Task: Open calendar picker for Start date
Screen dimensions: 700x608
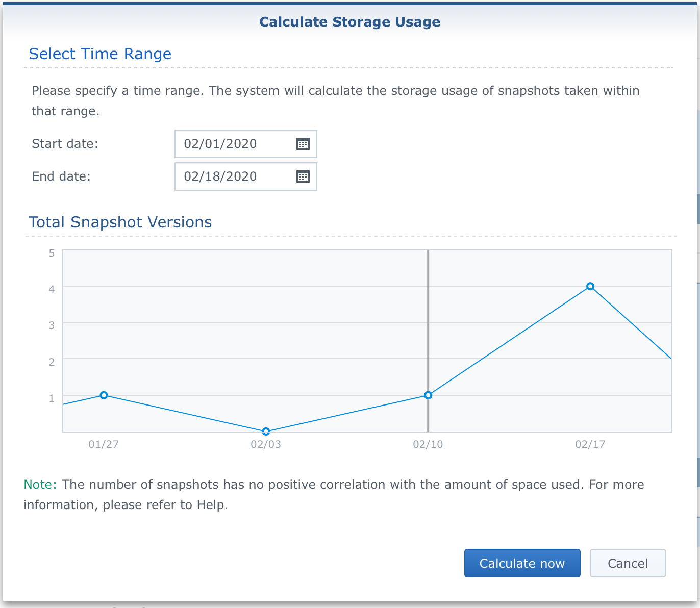Action: point(303,144)
